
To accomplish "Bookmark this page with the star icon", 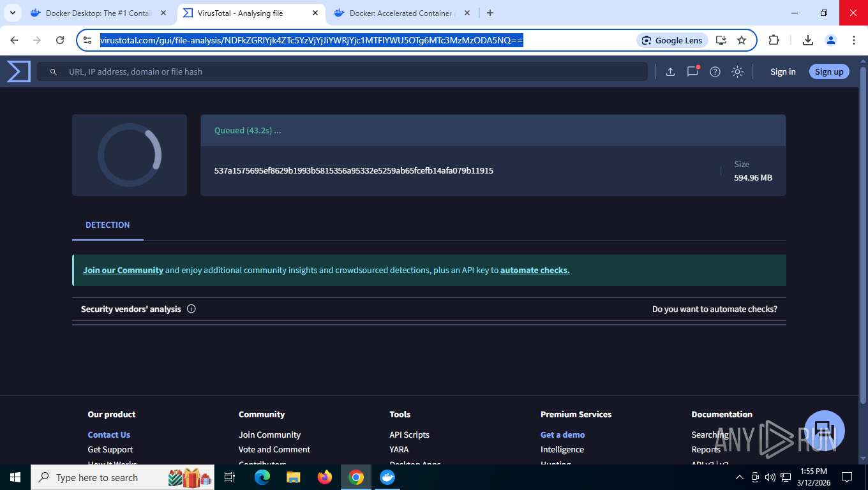I will click(x=742, y=40).
